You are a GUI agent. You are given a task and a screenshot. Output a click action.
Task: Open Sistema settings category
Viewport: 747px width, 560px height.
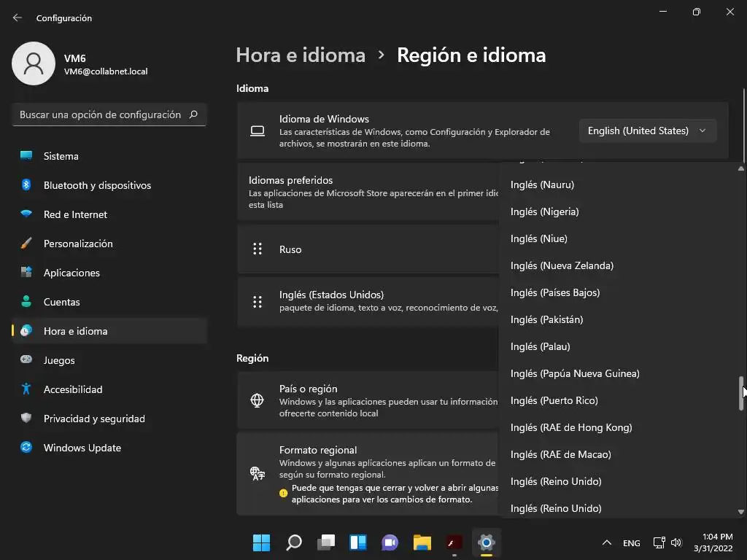click(x=109, y=156)
